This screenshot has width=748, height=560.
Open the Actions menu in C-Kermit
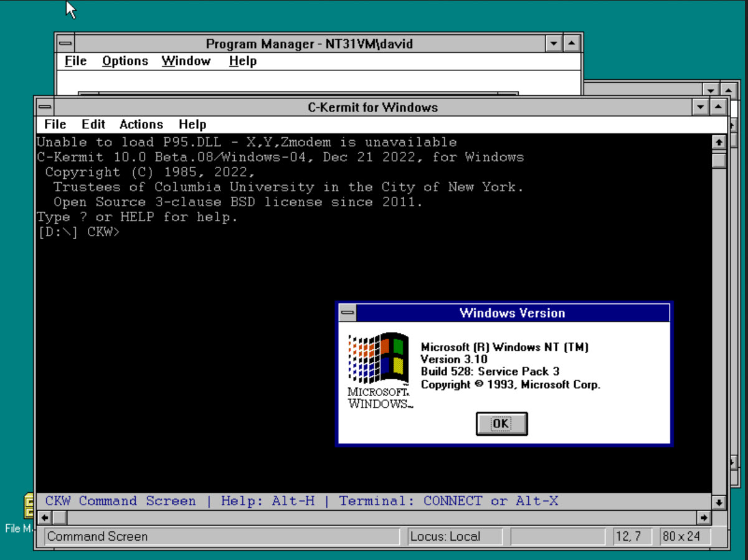pyautogui.click(x=141, y=124)
